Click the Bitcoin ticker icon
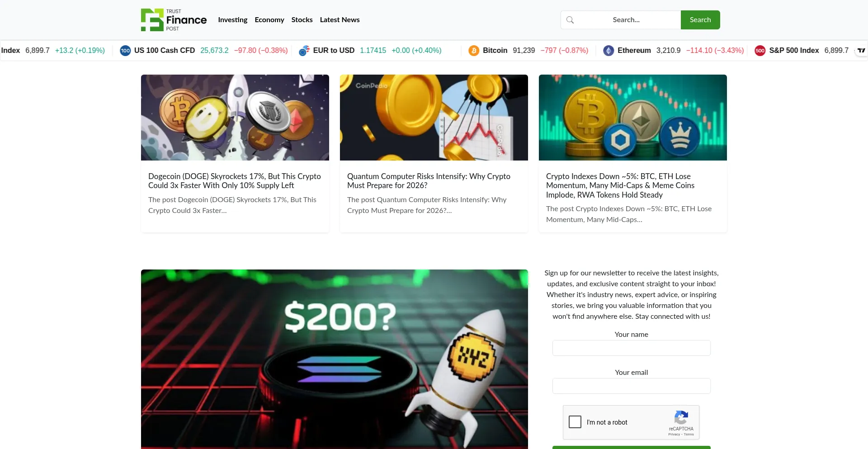This screenshot has width=868, height=449. pyautogui.click(x=474, y=51)
